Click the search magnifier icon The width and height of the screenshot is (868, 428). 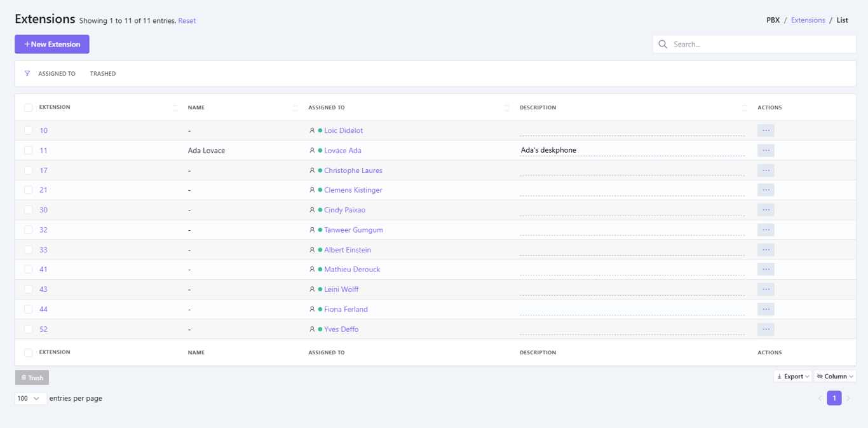(663, 45)
